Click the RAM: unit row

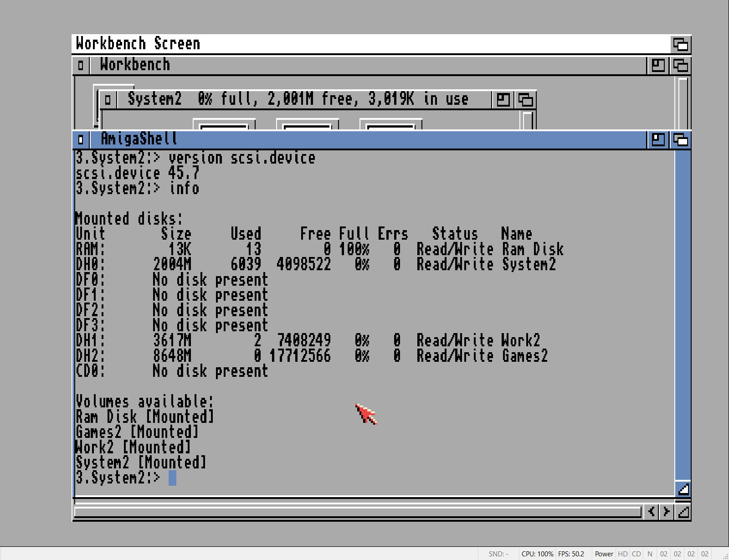pos(319,249)
